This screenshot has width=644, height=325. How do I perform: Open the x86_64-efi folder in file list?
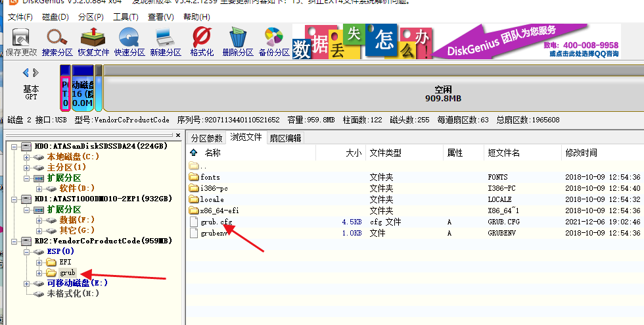click(214, 211)
